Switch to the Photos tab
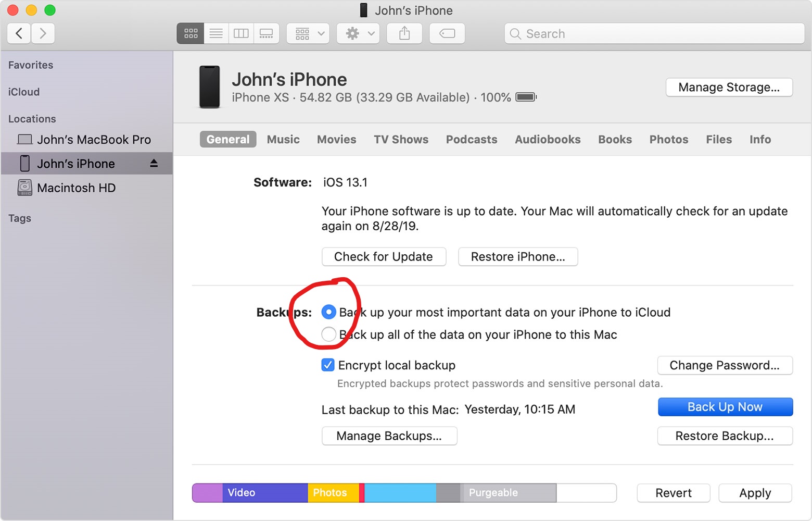 coord(669,139)
